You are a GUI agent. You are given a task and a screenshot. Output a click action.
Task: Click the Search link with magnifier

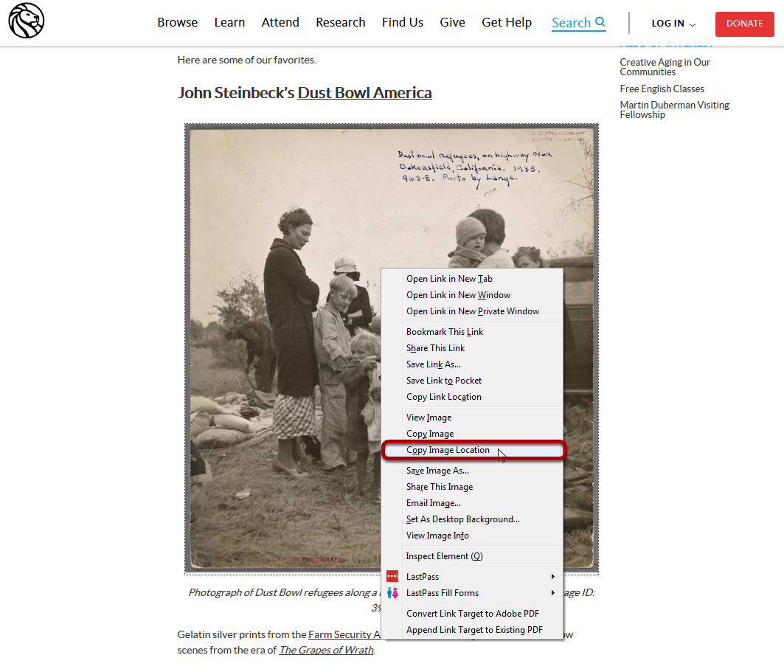[x=578, y=23]
